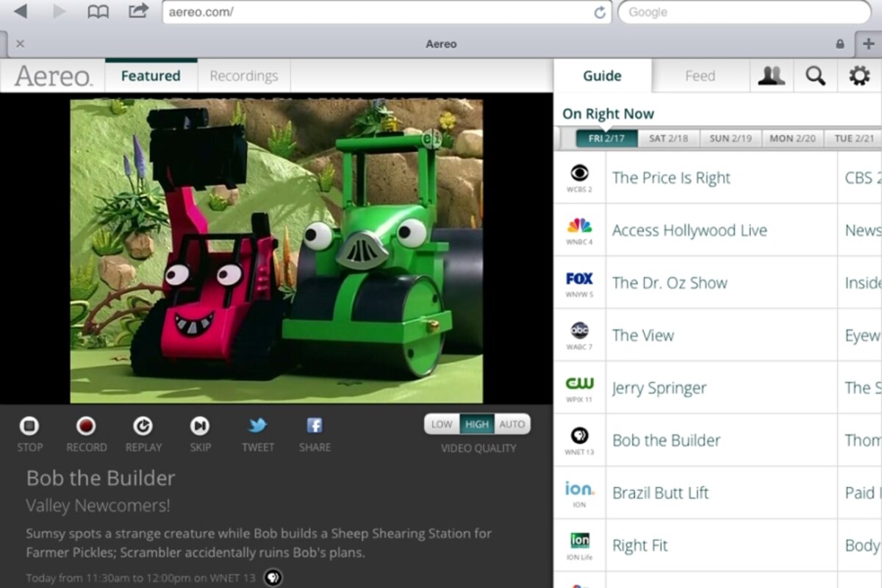The height and width of the screenshot is (588, 882).
Task: Share the show on Facebook
Action: click(314, 426)
